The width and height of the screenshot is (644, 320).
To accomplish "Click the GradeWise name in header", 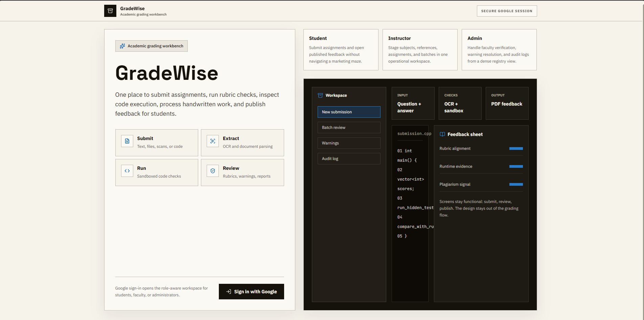I will tap(132, 8).
